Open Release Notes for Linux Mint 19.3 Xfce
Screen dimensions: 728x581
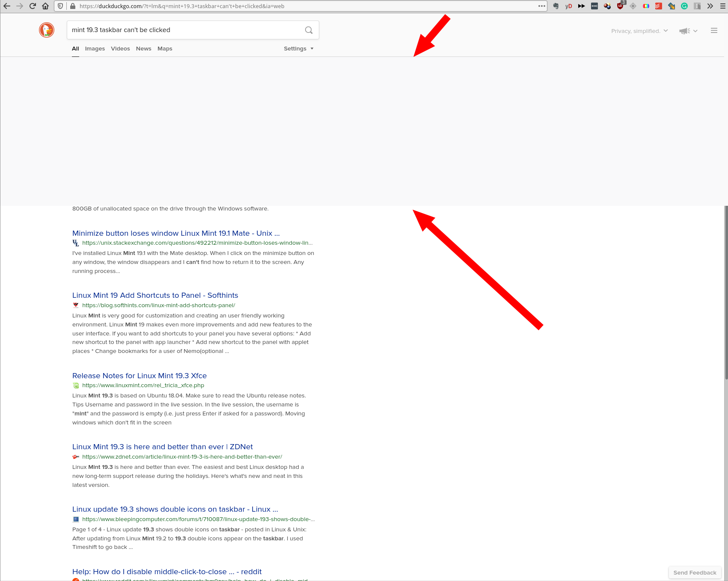click(140, 376)
